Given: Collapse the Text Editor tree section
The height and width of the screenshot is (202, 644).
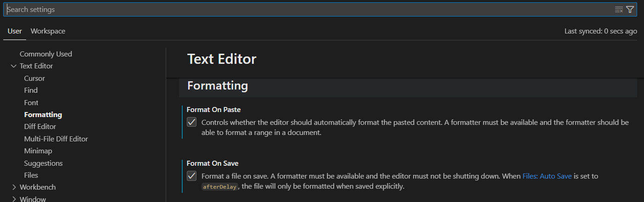Looking at the screenshot, I should (13, 66).
